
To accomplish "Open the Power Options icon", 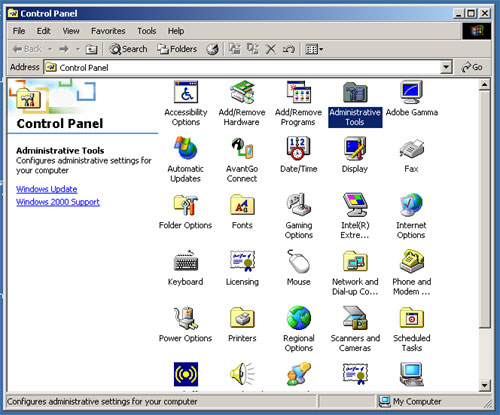I will pos(186,318).
